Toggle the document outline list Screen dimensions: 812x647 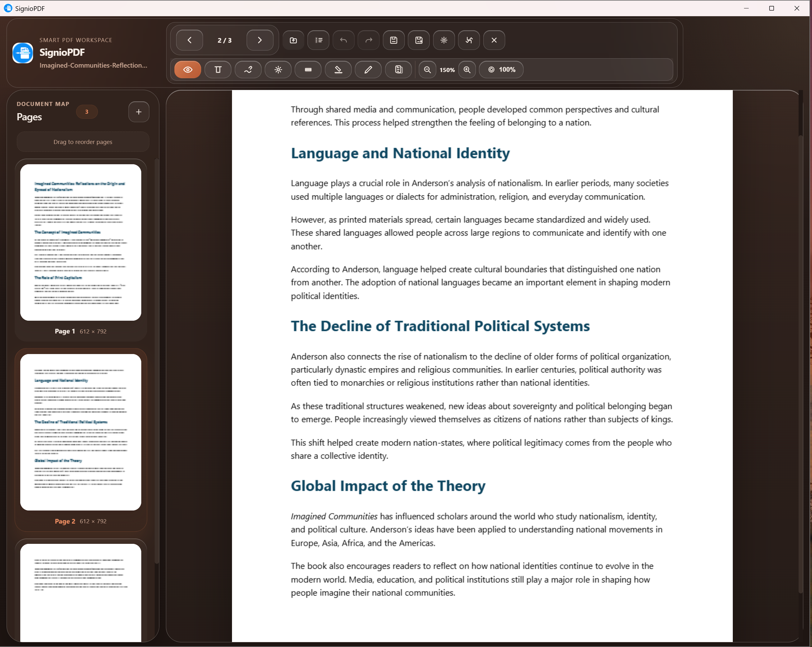(x=319, y=40)
